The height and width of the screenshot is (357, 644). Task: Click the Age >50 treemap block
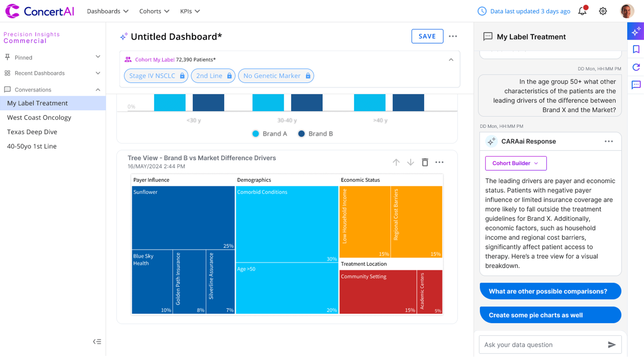pos(287,288)
